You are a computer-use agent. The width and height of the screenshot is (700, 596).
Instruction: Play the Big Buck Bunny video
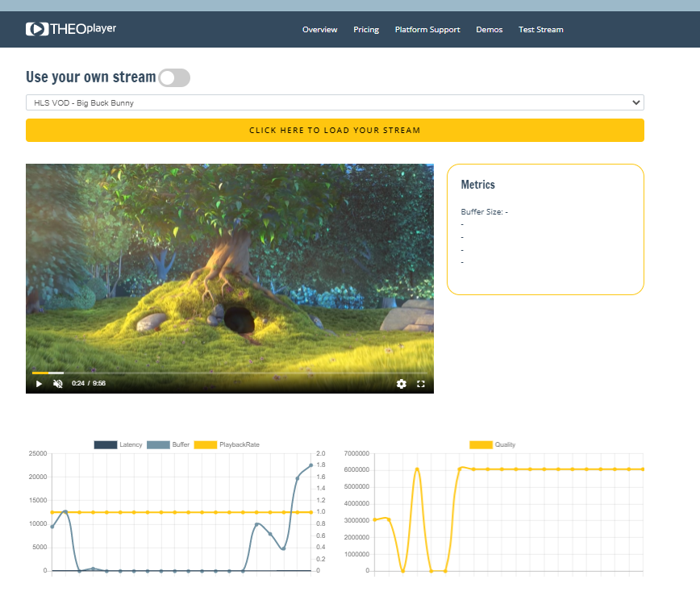(x=39, y=384)
